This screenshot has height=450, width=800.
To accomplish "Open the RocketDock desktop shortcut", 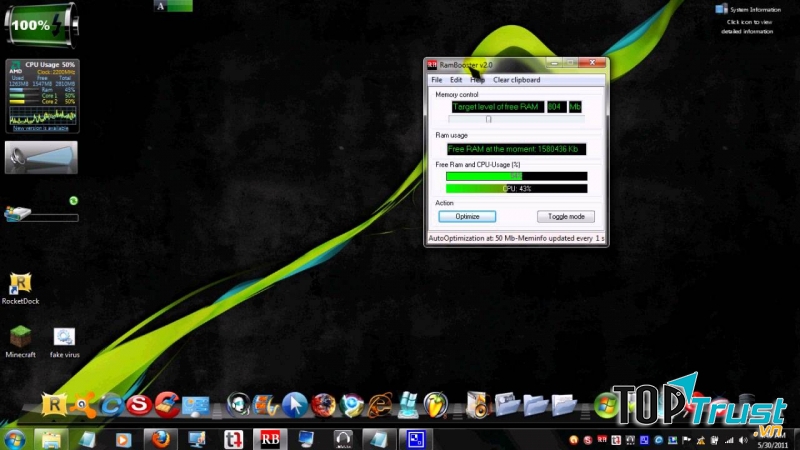I will (20, 288).
